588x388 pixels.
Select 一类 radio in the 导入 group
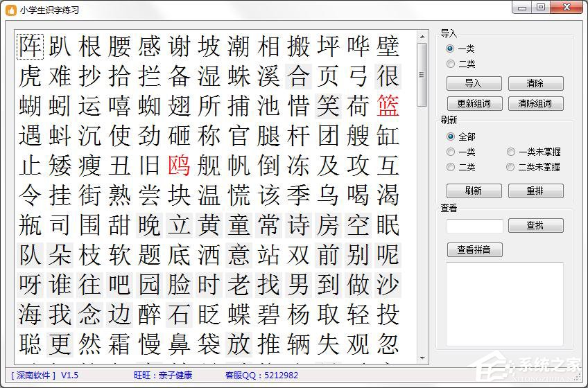pos(451,49)
